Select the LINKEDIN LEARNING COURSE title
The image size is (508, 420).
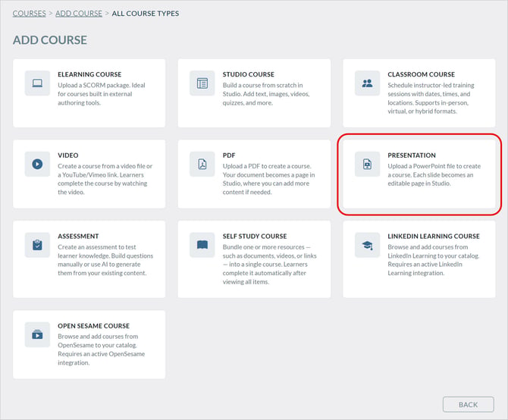434,236
